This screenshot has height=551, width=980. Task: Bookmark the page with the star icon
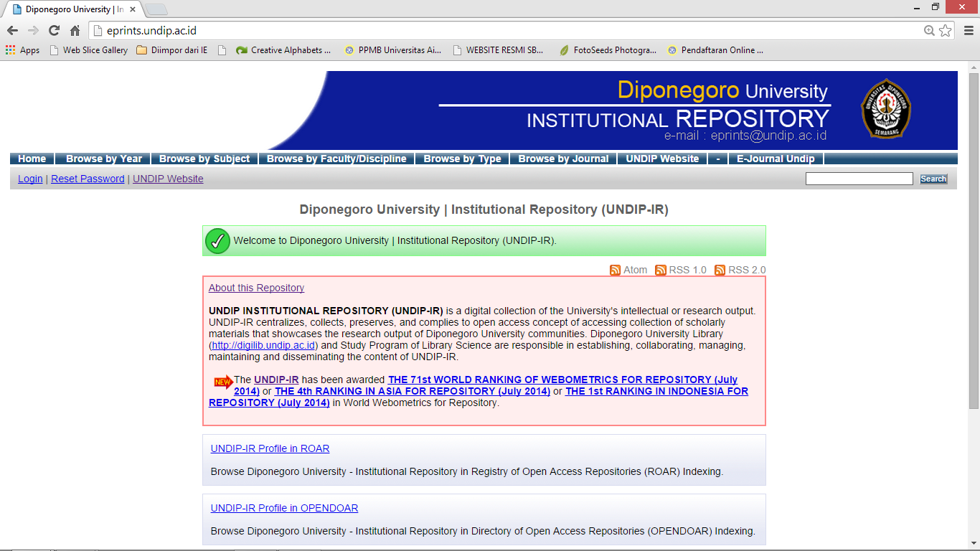946,30
